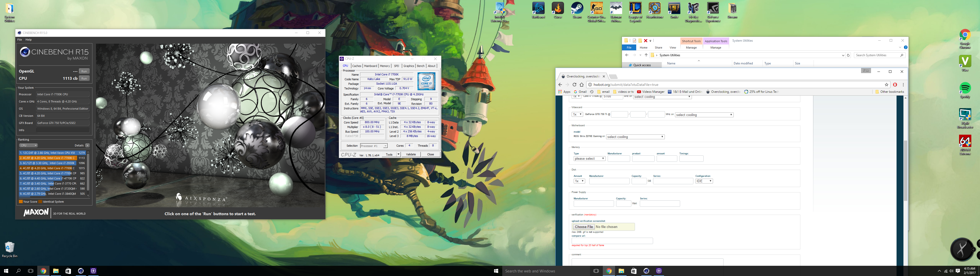980x276 pixels.
Task: Click the compare url input field
Action: pos(612,241)
